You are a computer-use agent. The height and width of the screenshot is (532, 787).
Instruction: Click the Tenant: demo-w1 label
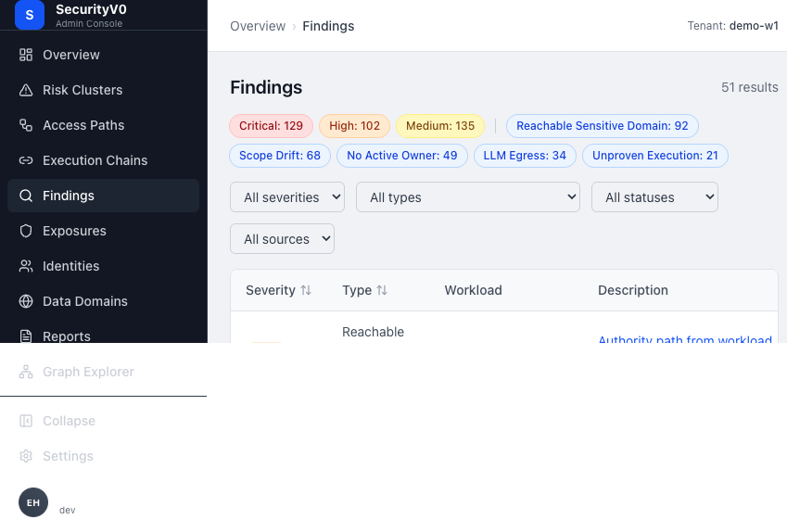point(733,26)
